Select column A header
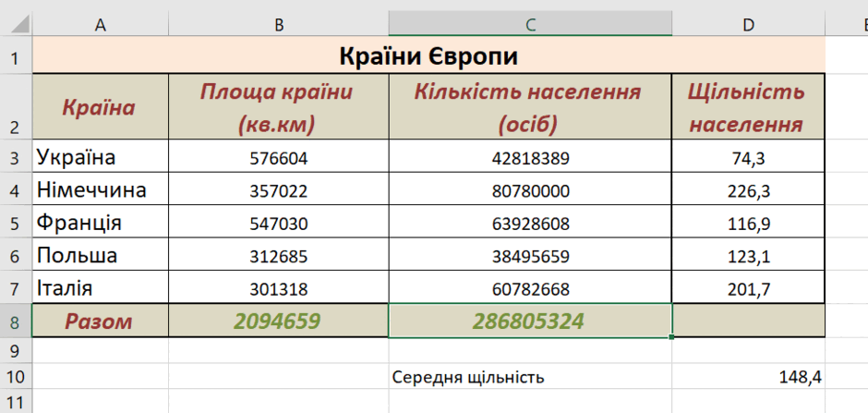 click(101, 24)
